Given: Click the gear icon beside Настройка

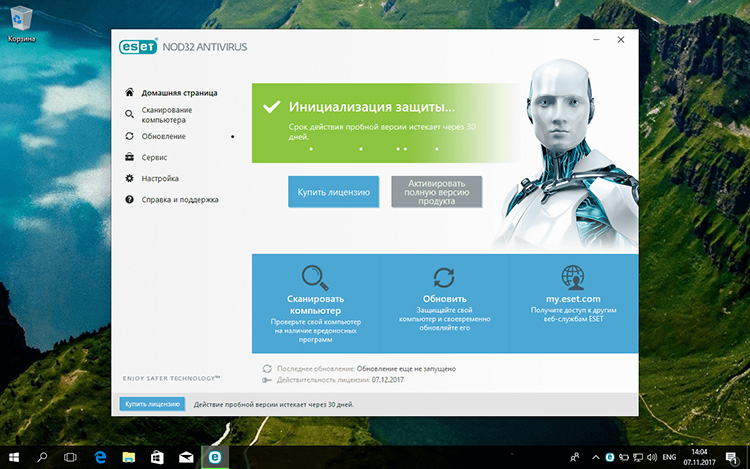Looking at the screenshot, I should [x=129, y=178].
